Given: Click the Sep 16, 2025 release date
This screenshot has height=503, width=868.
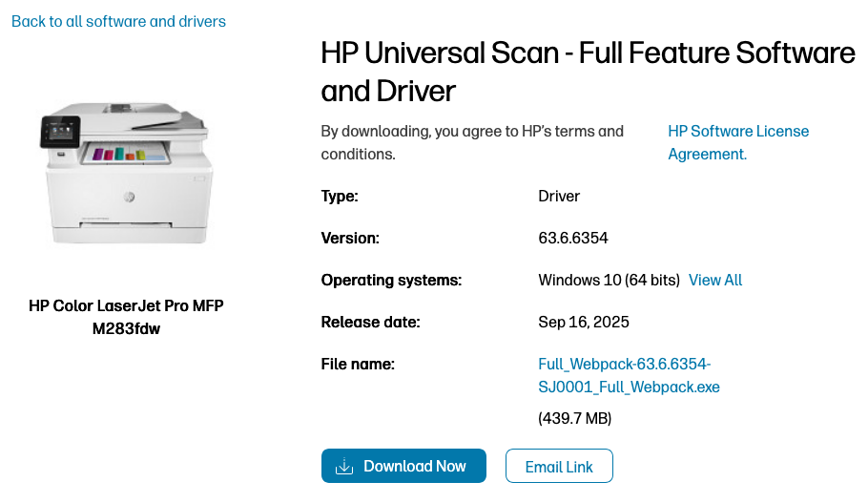Looking at the screenshot, I should [584, 322].
